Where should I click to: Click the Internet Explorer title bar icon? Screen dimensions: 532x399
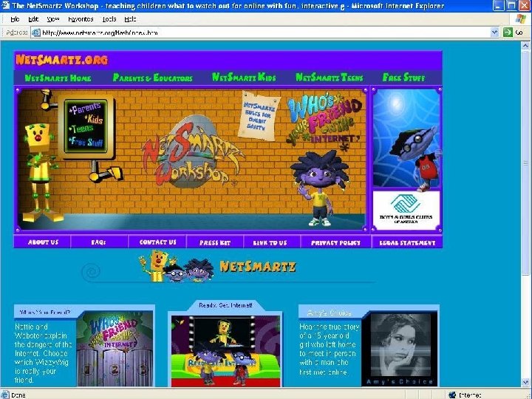click(5, 5)
